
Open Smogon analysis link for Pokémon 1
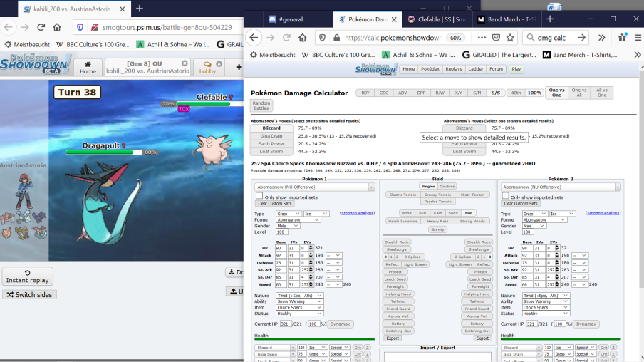357,213
